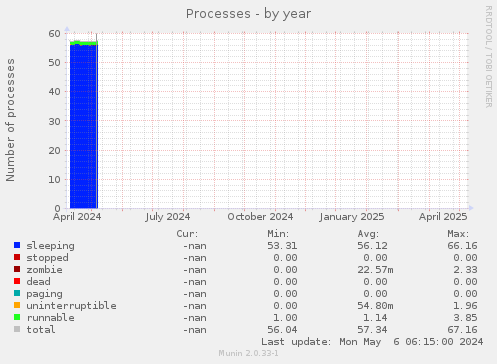Click the y-axis tick label 50
The height and width of the screenshot is (364, 497).
click(55, 63)
